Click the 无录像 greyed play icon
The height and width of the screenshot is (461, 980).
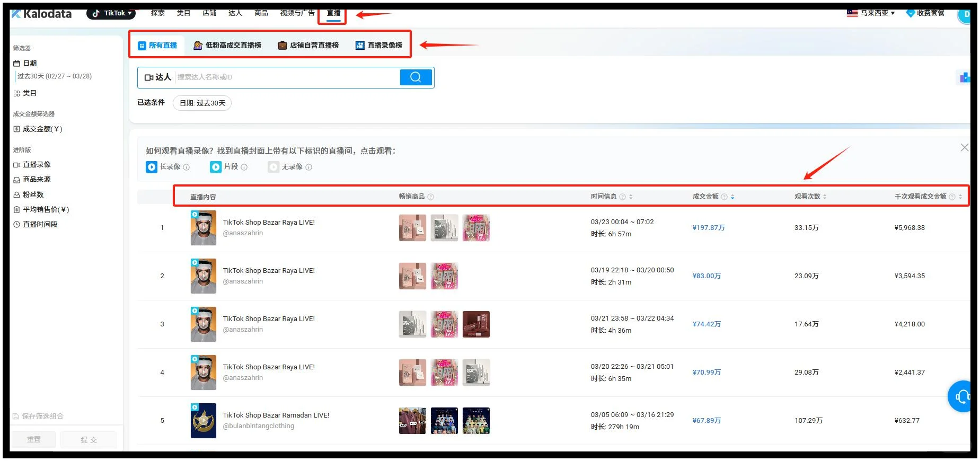(273, 167)
